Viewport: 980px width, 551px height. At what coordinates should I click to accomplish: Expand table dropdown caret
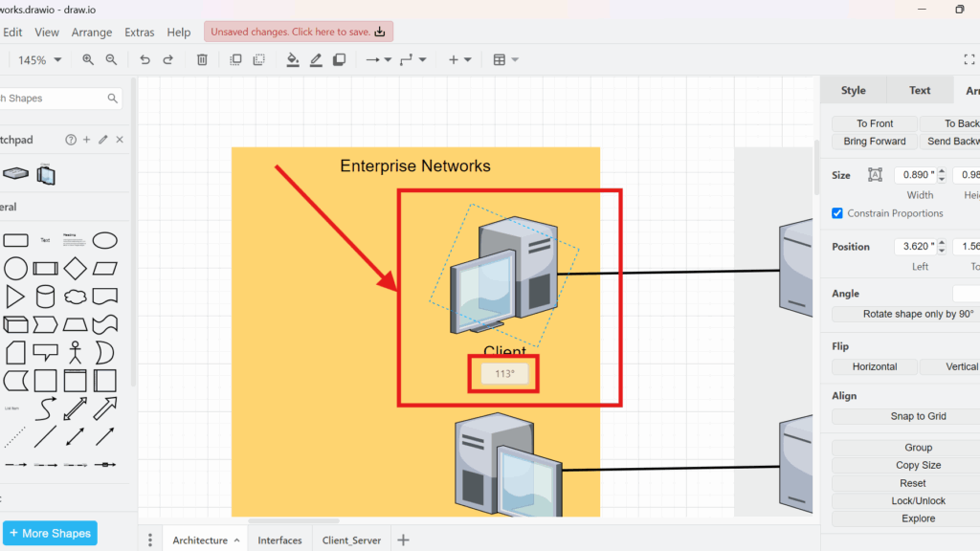[x=515, y=60]
